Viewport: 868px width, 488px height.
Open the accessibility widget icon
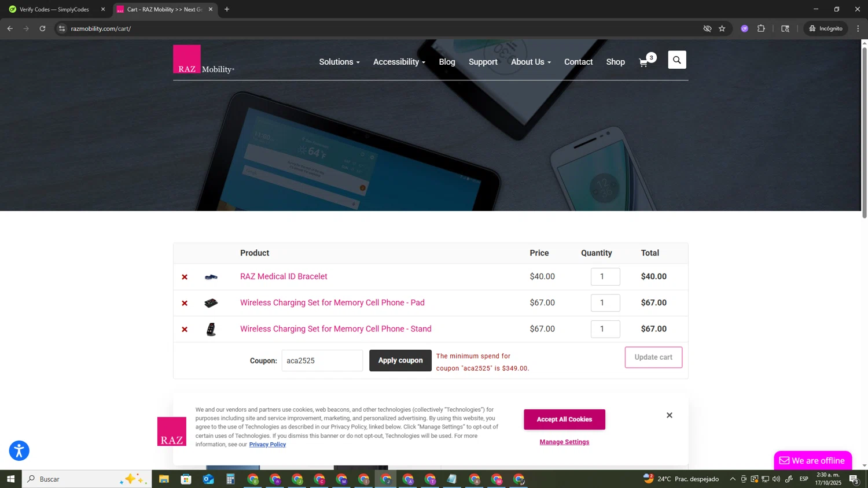[19, 450]
